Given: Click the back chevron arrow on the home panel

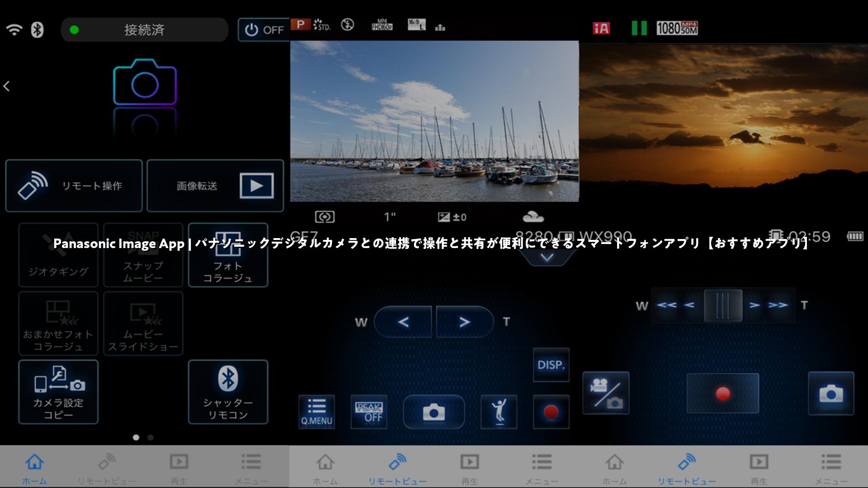Looking at the screenshot, I should (x=7, y=86).
